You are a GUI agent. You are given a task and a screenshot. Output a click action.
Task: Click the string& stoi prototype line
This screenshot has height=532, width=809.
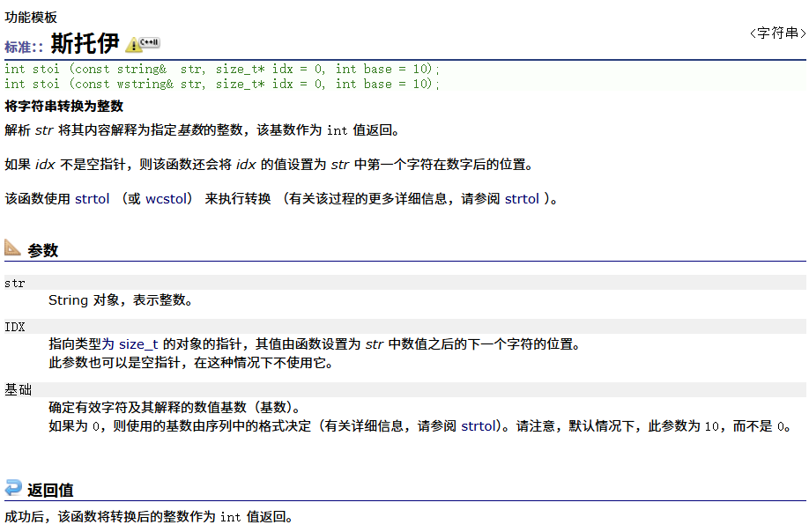222,69
